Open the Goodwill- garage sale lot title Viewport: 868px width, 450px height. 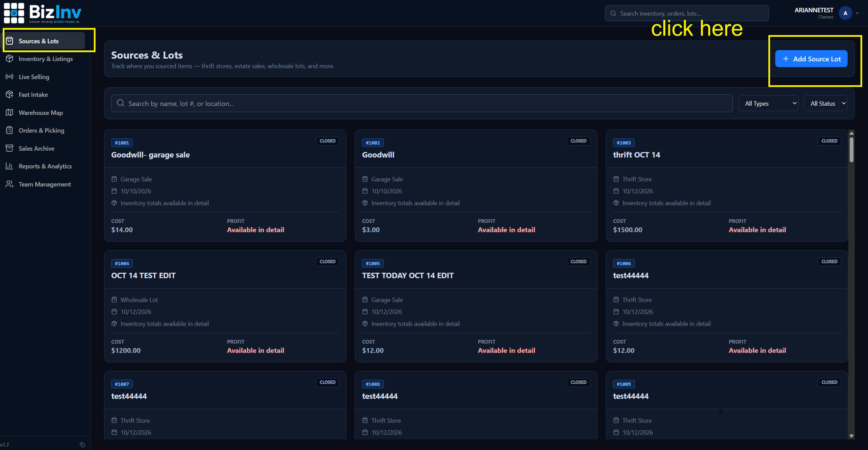[150, 155]
